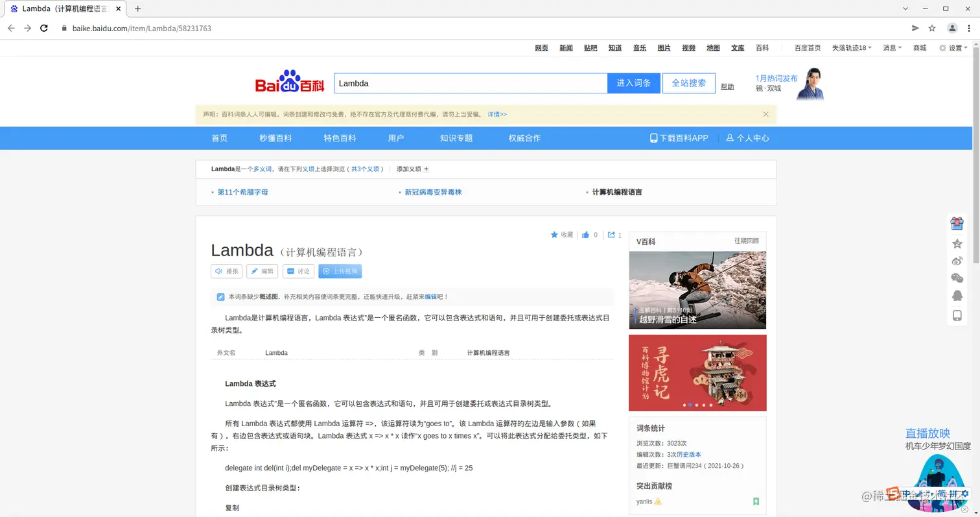Click the 详情>> link in the notice
Viewport: 980px width, 517px height.
497,114
